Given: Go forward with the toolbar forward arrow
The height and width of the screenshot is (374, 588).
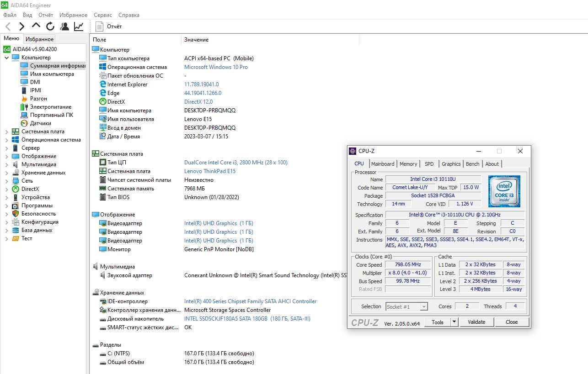Looking at the screenshot, I should [21, 26].
